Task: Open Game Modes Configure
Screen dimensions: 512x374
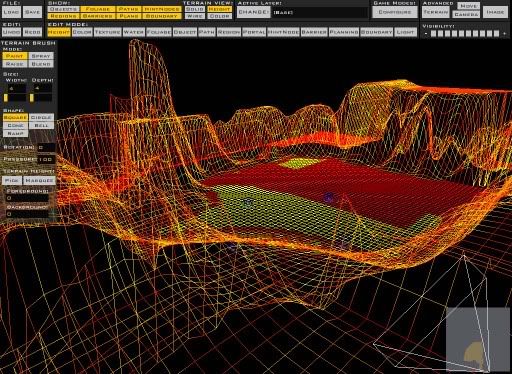Action: [395, 12]
